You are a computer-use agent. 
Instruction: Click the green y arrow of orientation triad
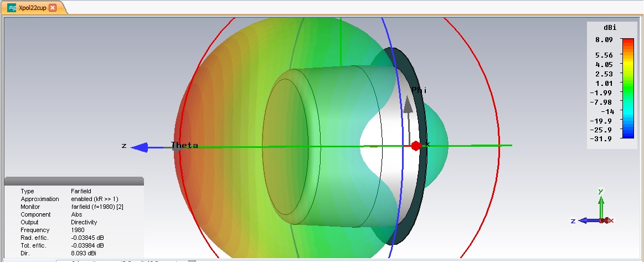click(601, 207)
